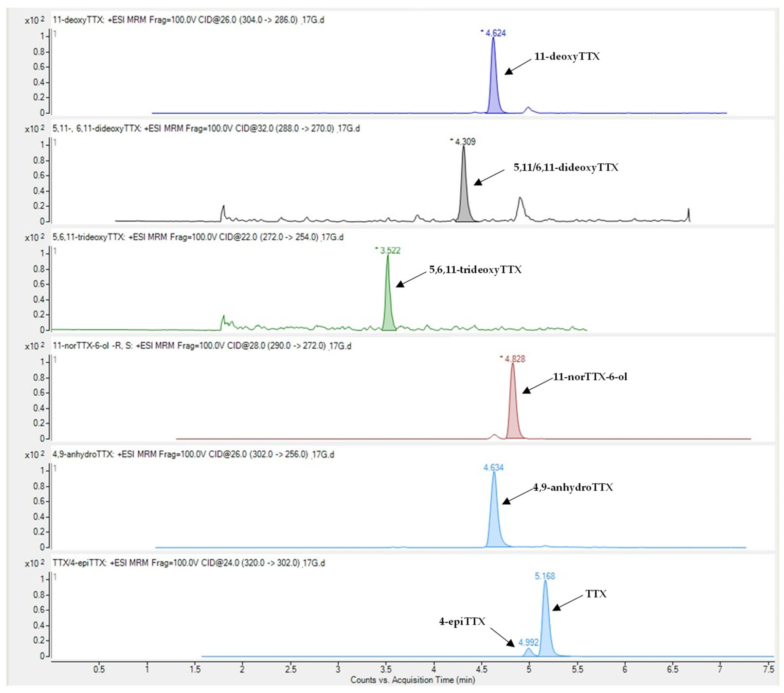Click the 5,6,11-trideoxyTTX MRM title header
Viewport: 784px width, 693px height.
click(198, 237)
